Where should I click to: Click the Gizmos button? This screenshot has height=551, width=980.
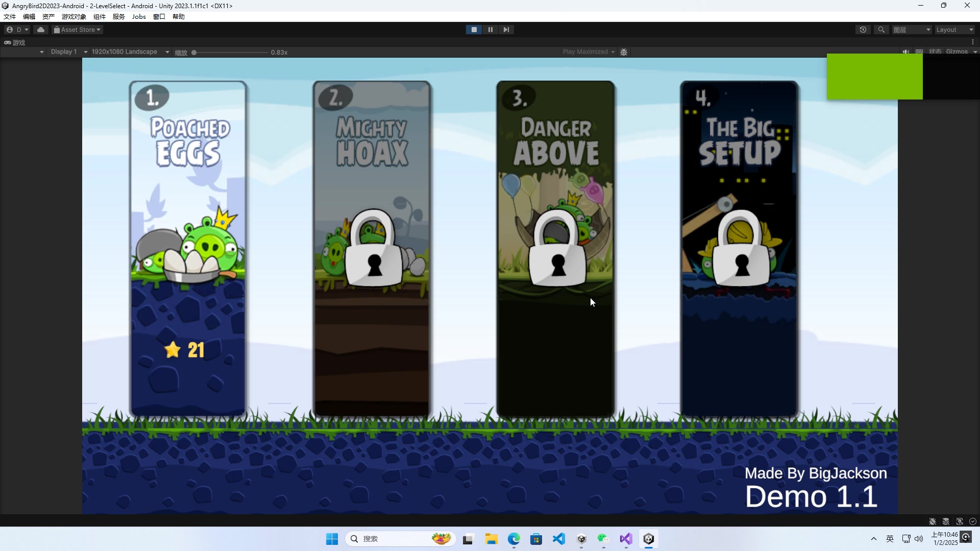pos(957,52)
